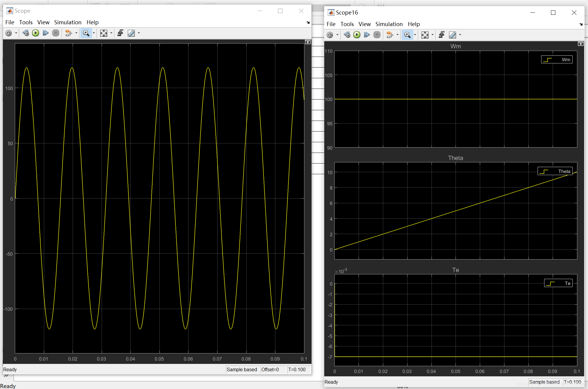Open Simulation menu in Scope window

(68, 22)
